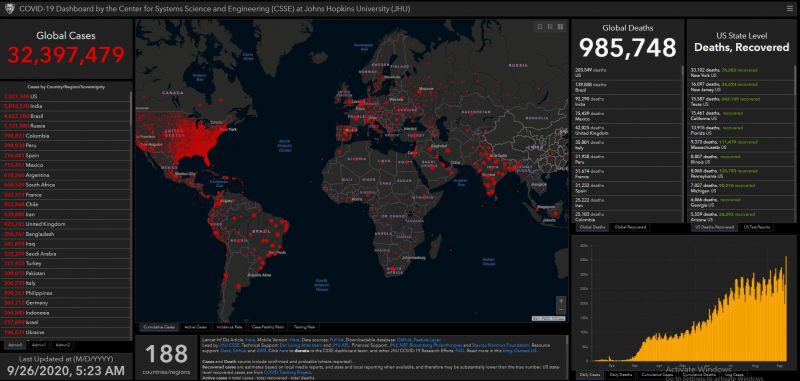Zoom out on the map
This screenshot has width=800, height=381.
(x=561, y=310)
